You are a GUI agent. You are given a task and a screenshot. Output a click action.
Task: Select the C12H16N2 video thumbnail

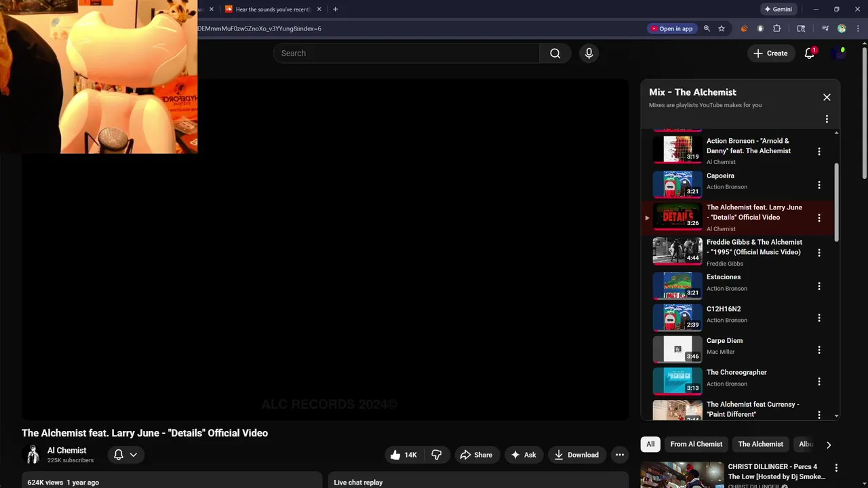coord(677,317)
